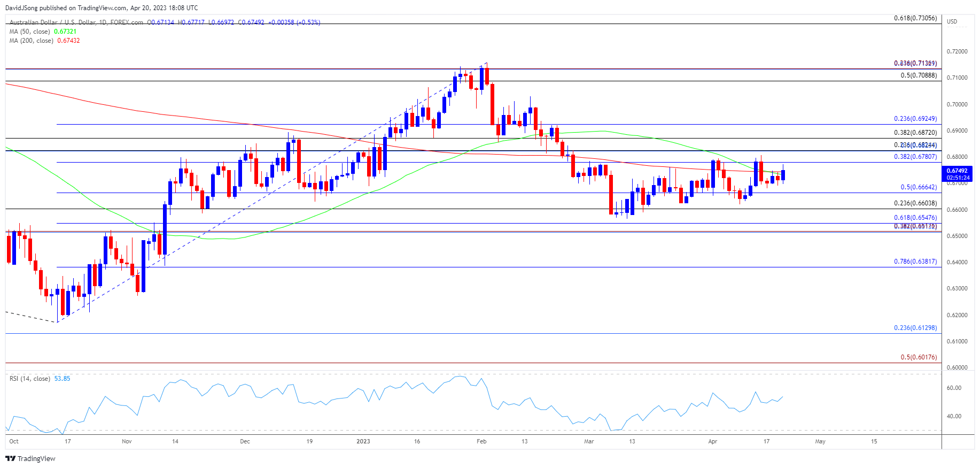Click the 0.382(0.68720) Fibonacci label
Image resolution: width=980 pixels, height=468 pixels.
pyautogui.click(x=915, y=133)
